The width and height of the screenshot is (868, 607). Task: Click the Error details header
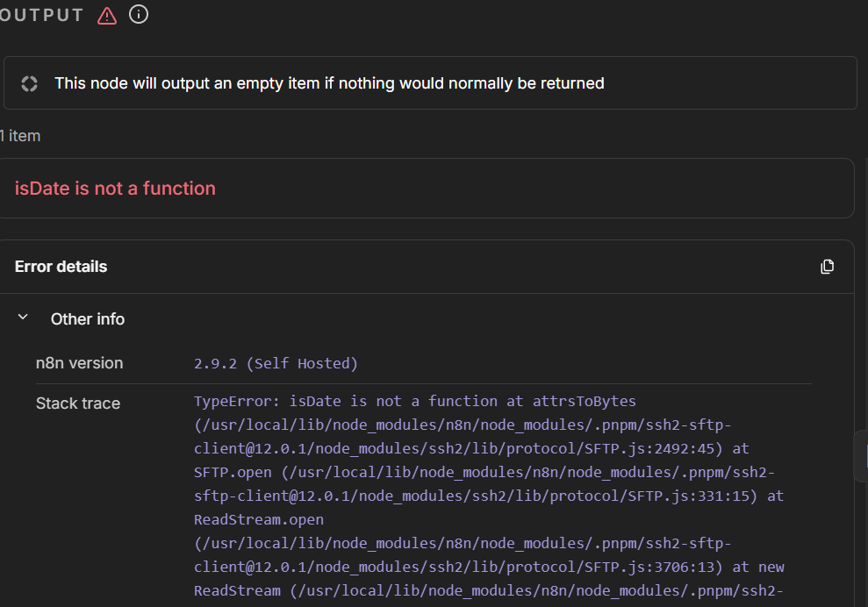tap(61, 267)
